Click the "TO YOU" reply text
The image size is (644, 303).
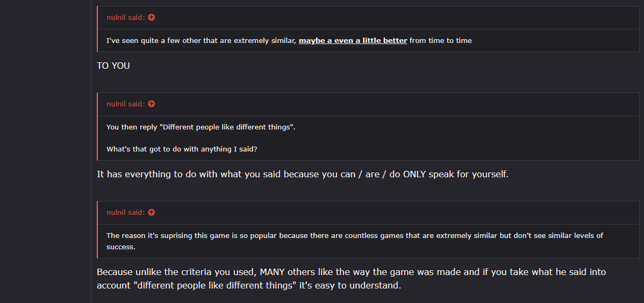pyautogui.click(x=113, y=66)
